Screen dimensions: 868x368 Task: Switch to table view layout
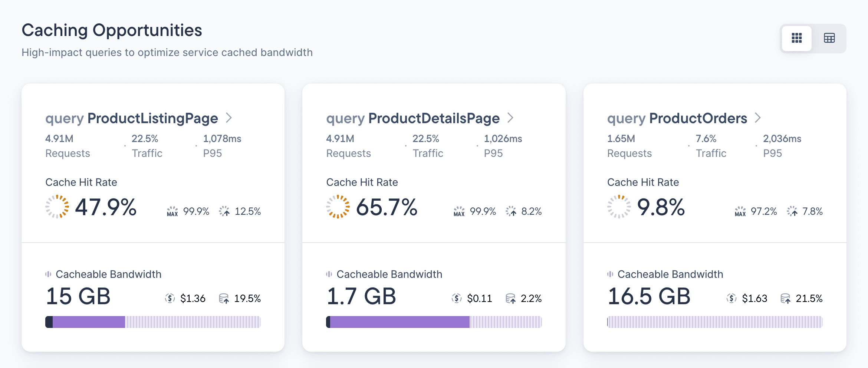tap(829, 38)
